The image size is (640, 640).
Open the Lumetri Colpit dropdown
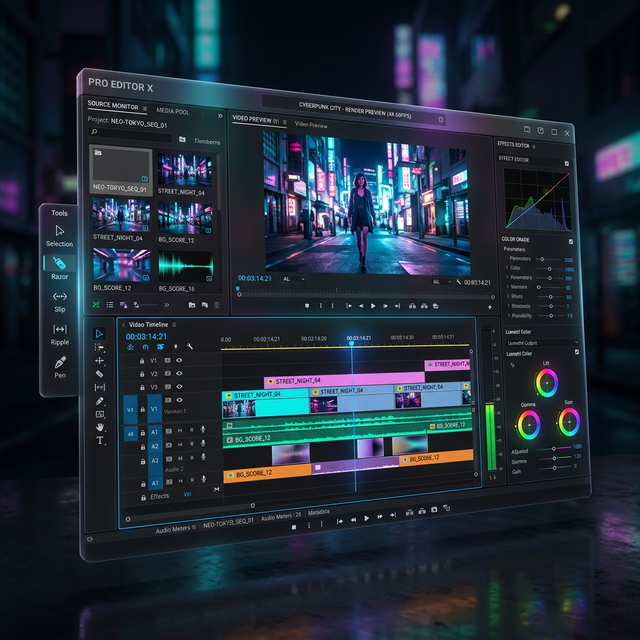[x=542, y=343]
